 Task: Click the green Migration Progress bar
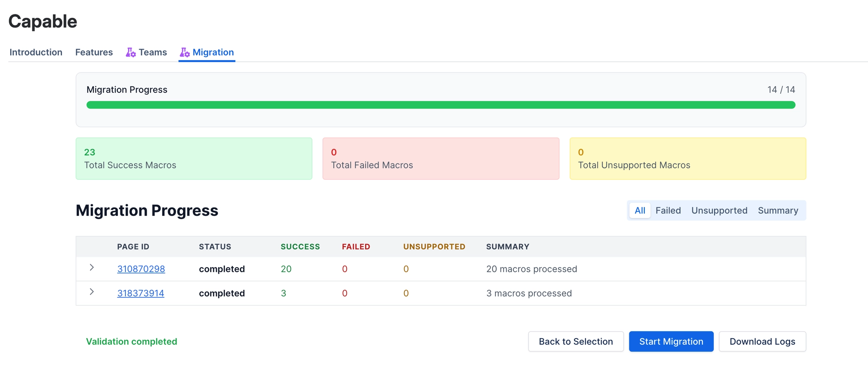pyautogui.click(x=441, y=104)
